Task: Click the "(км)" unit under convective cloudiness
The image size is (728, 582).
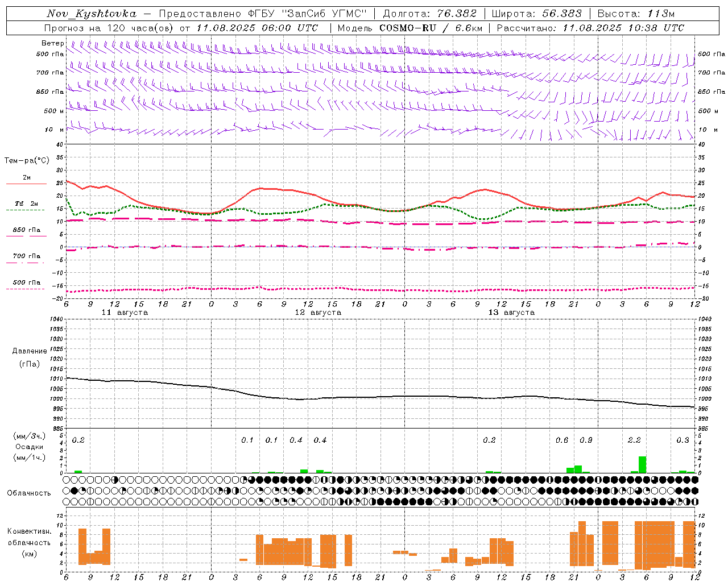Action: 29,553
